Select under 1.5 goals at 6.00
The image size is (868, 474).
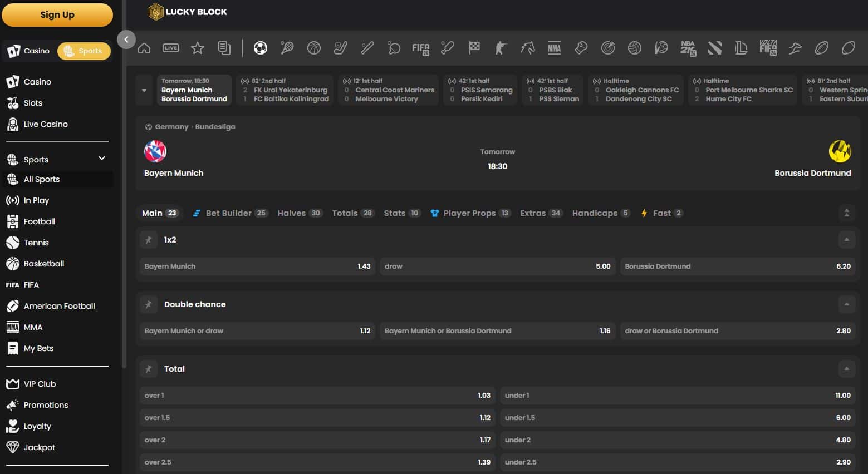click(678, 418)
